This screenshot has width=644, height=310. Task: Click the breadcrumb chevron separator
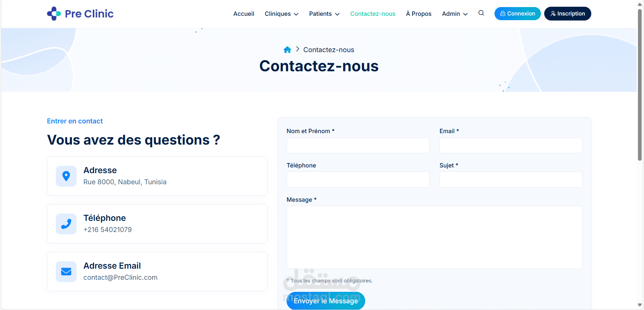tap(298, 49)
